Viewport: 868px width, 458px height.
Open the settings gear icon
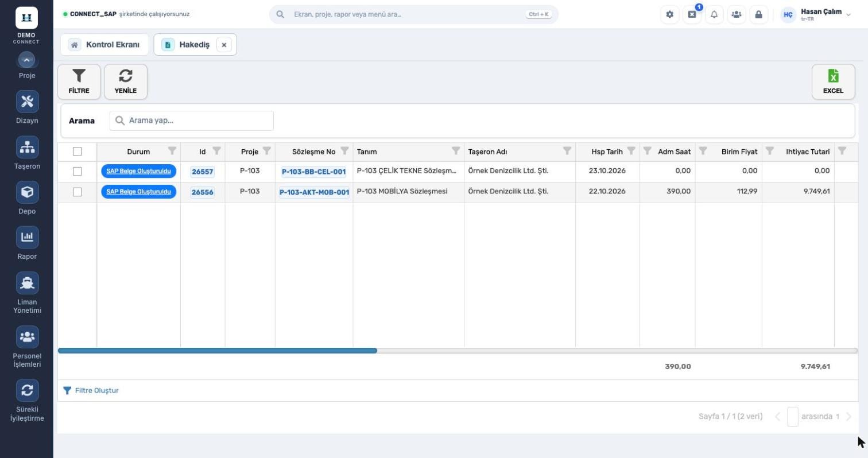669,14
